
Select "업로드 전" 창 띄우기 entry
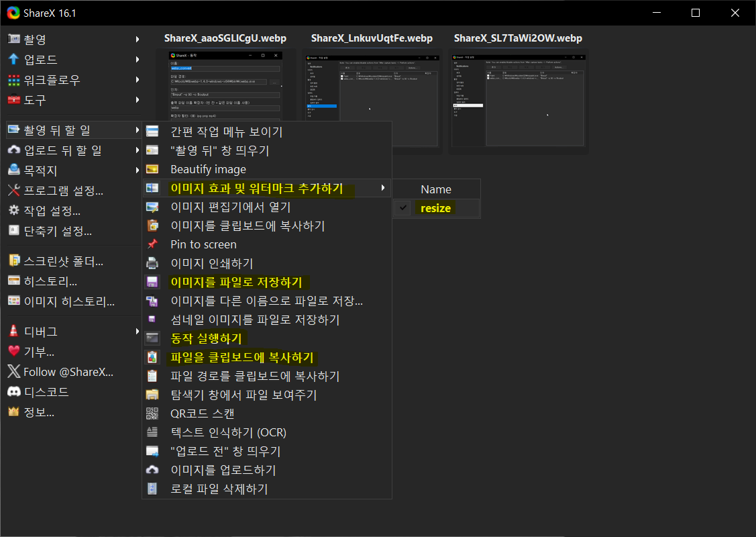[267, 451]
